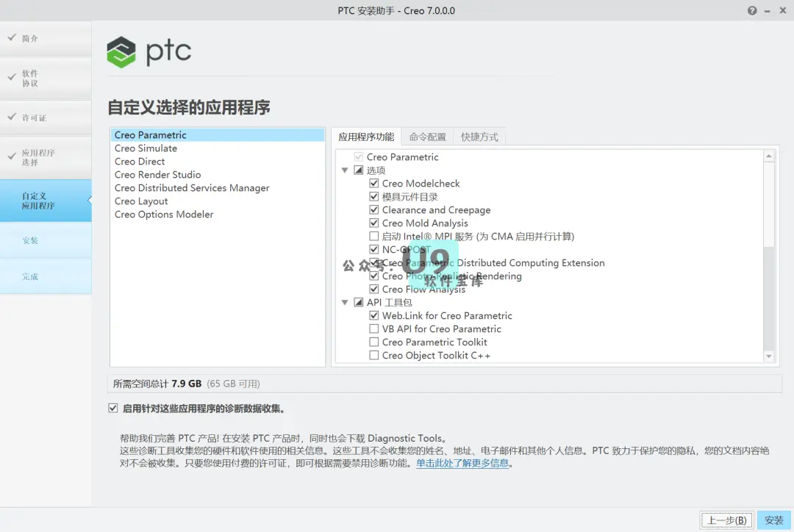Uncheck Creo Mold Analysis
This screenshot has width=794, height=532.
[x=373, y=223]
